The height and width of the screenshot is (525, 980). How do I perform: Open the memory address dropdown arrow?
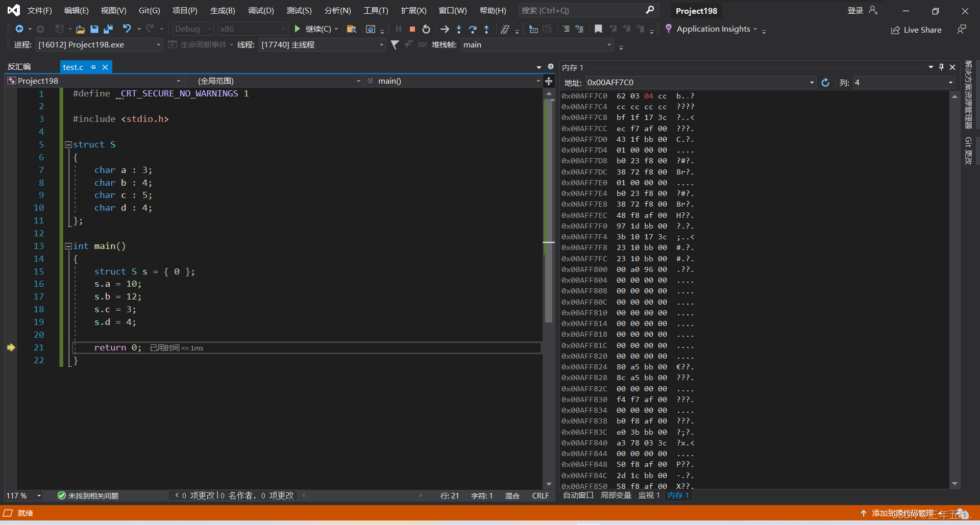(x=812, y=83)
